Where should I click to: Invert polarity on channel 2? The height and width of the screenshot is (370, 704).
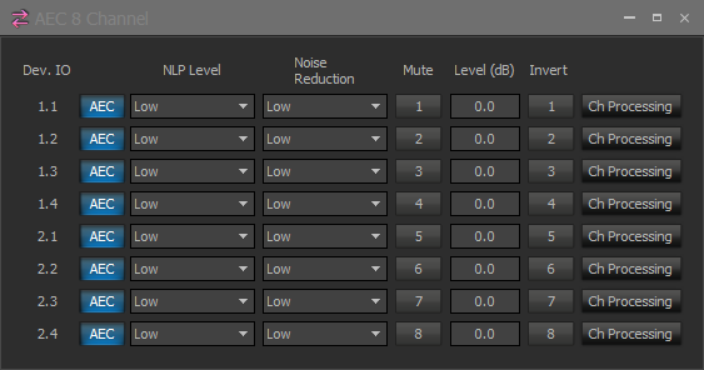point(551,139)
